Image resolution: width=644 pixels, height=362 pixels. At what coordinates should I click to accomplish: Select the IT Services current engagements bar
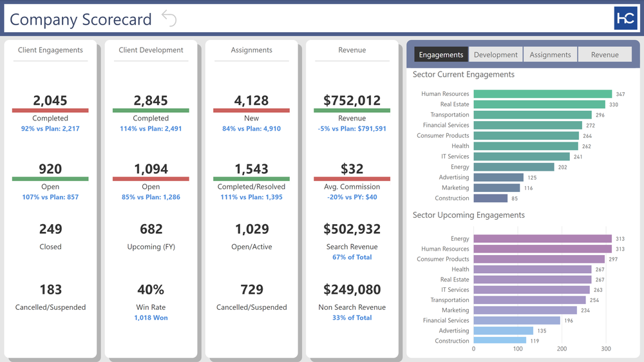coord(522,157)
